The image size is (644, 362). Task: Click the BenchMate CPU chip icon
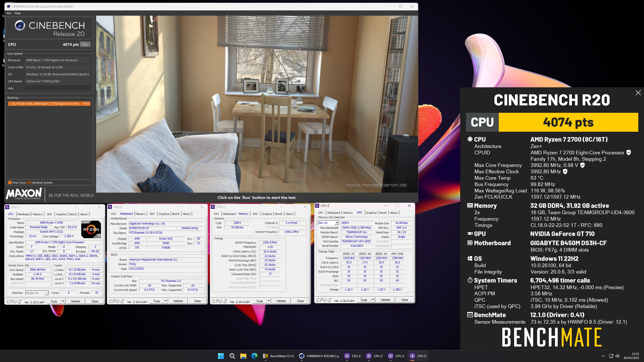pos(470,139)
